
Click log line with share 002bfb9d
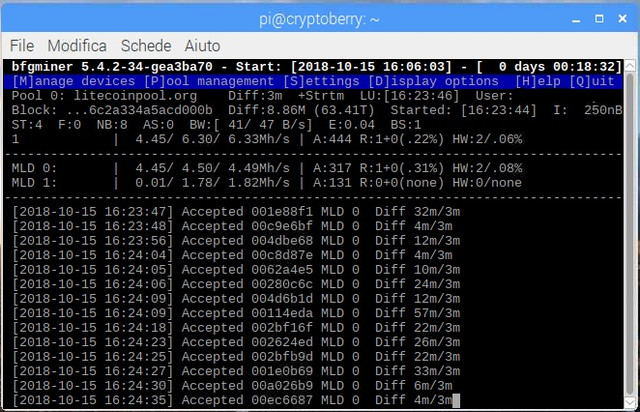[236, 357]
